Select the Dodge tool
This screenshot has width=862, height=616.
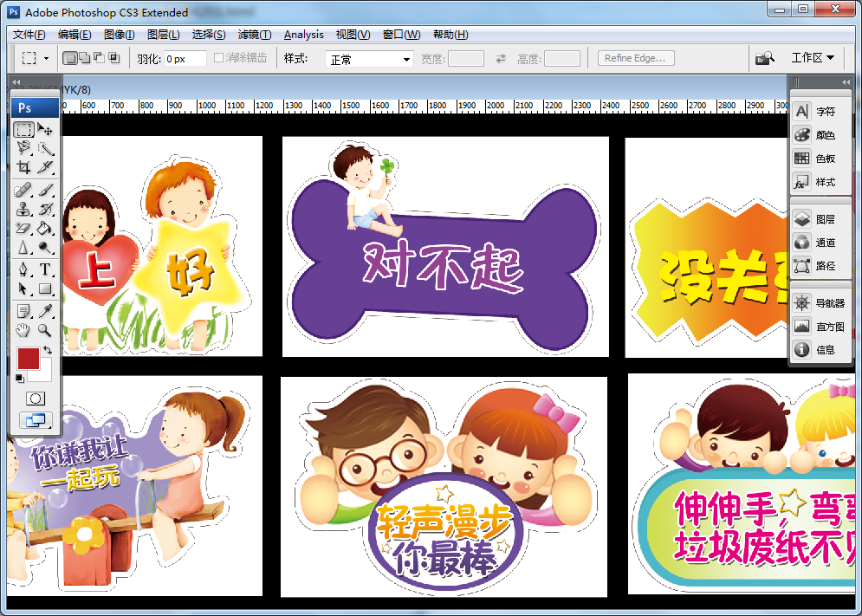pos(45,248)
